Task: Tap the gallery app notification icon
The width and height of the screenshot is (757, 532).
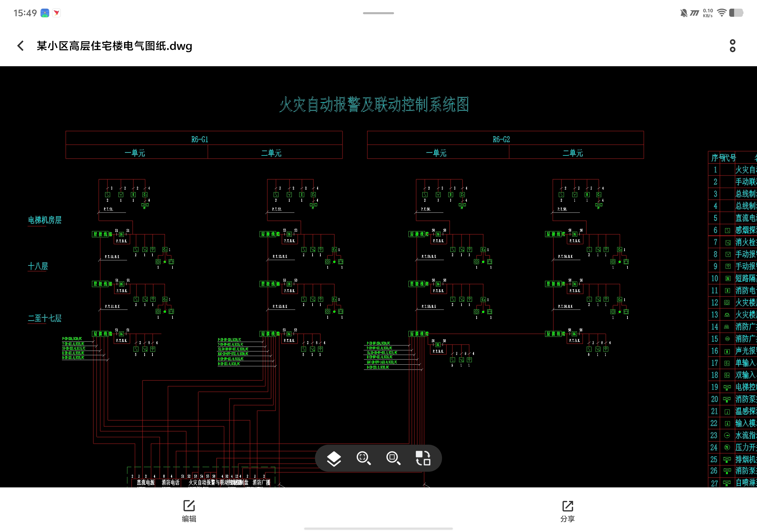Action: pyautogui.click(x=45, y=13)
